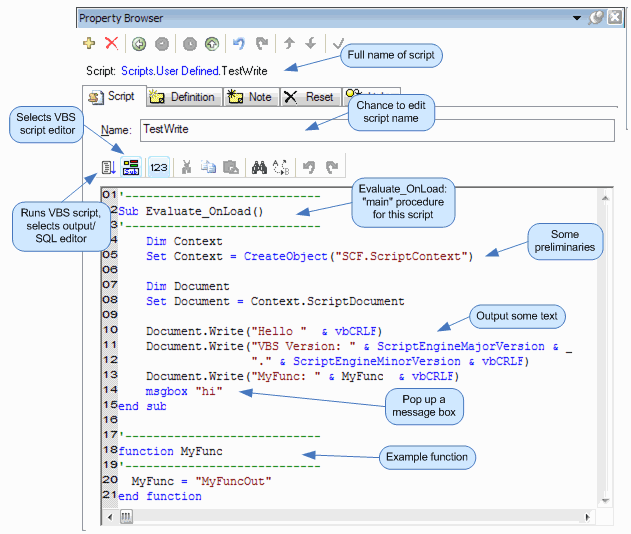Click the Cut scissors icon

tap(186, 167)
